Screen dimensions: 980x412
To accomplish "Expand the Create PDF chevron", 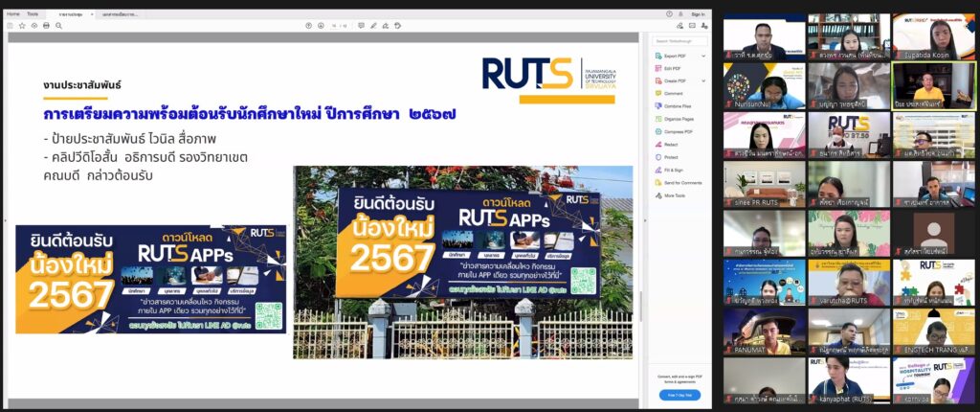I will coord(703,80).
